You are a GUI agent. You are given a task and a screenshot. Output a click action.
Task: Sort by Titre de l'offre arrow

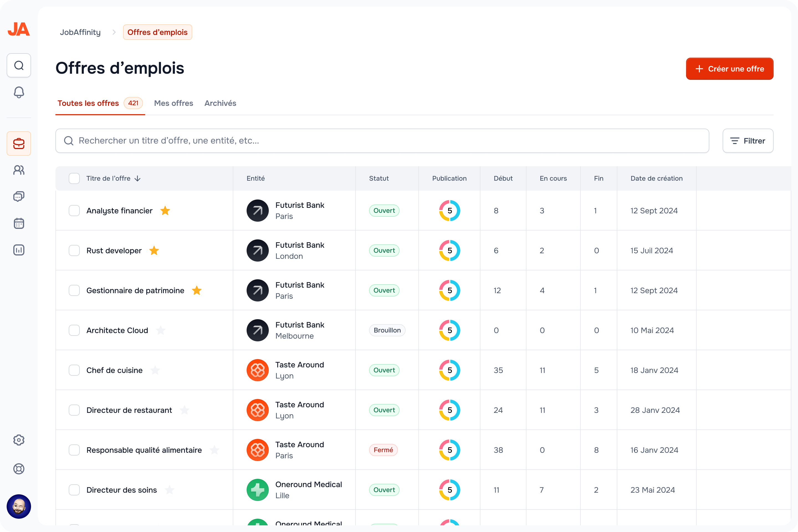click(137, 178)
